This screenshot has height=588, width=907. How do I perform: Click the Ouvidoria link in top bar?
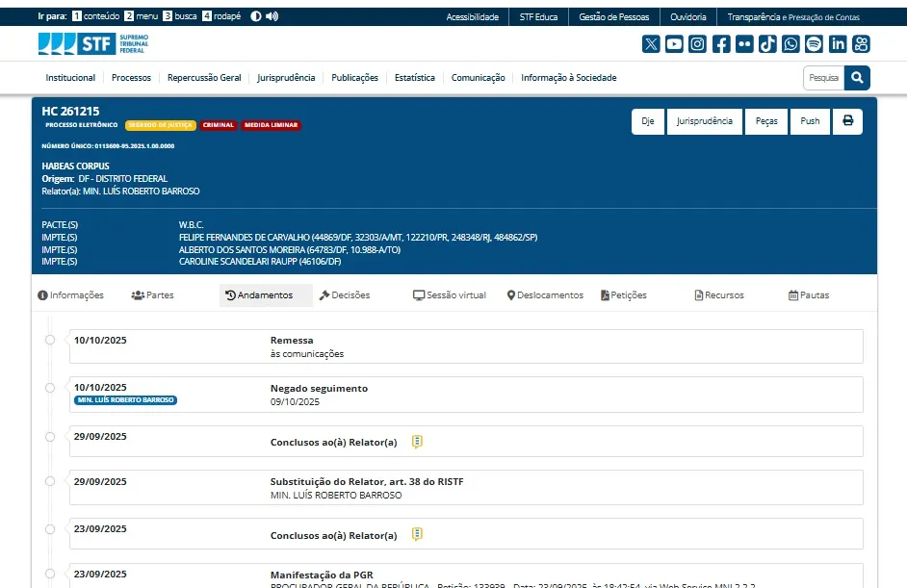coord(688,17)
